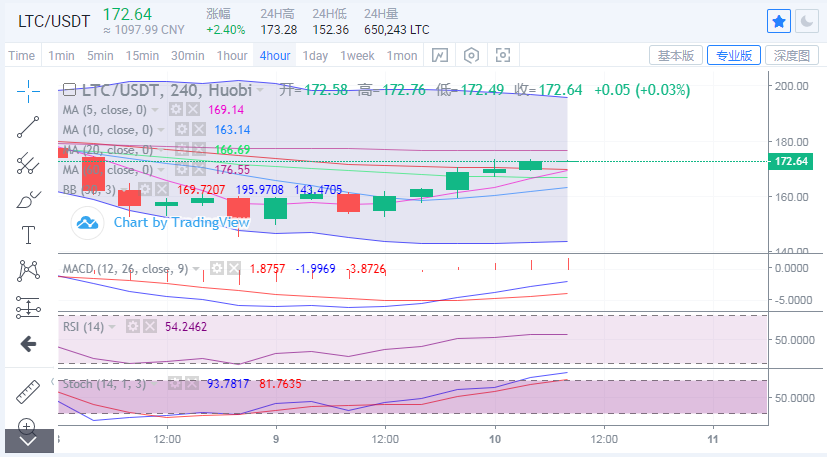This screenshot has width=827, height=457.
Task: Click the LTC/USDT pair title
Action: 54,22
